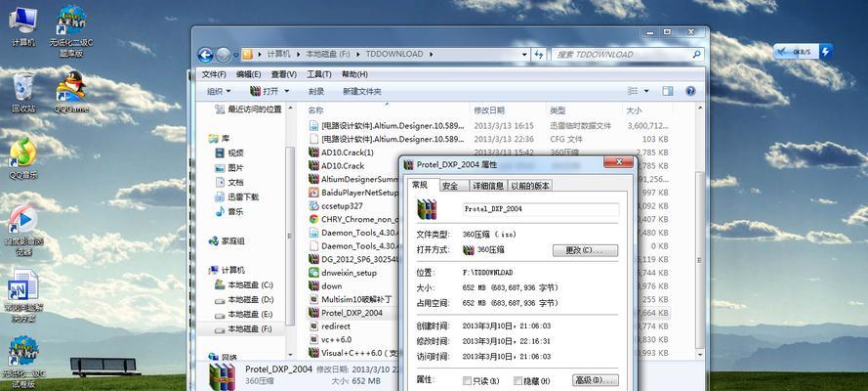Expand the address bar history dropdown
The image size is (868, 391).
click(524, 55)
